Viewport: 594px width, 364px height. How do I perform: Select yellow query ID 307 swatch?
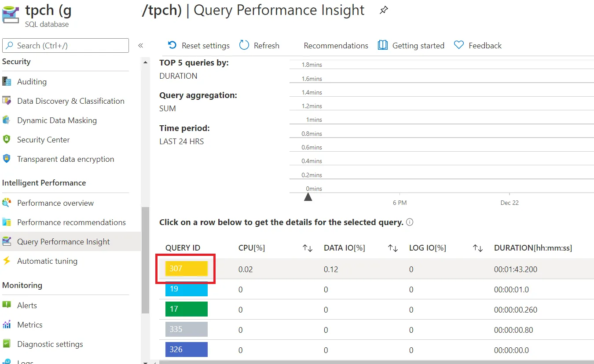(187, 269)
